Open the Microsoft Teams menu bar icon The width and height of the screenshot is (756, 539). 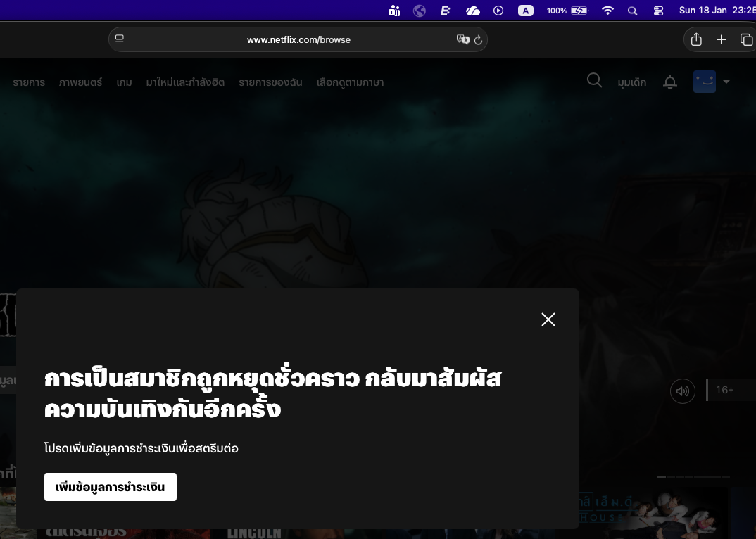click(x=394, y=11)
